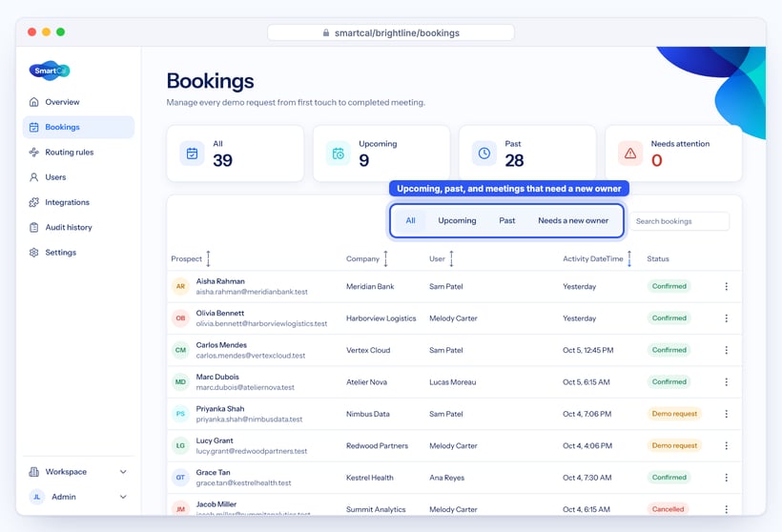Viewport: 782px width, 532px height.
Task: Sort by Company column arrows
Action: tap(385, 258)
